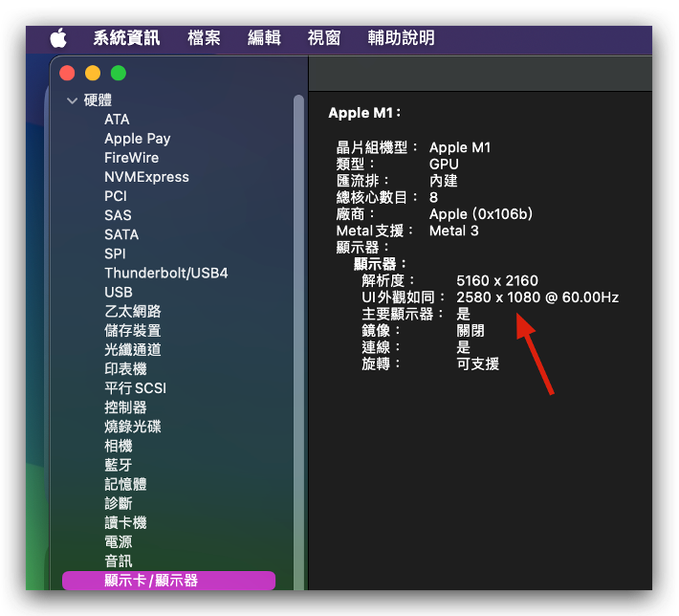Screen dimensions: 679x616
Task: Select Apple Pay in the sidebar
Action: pyautogui.click(x=138, y=139)
